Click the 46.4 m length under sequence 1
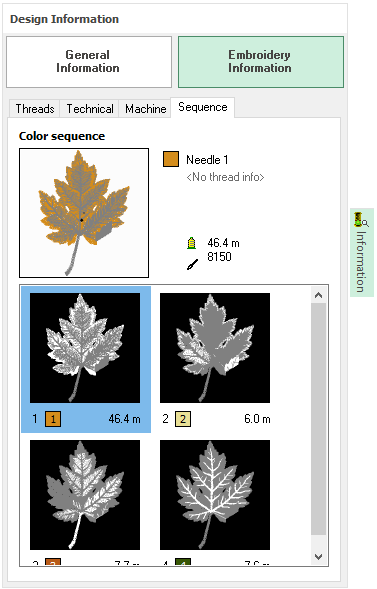Image resolution: width=377 pixels, height=589 pixels. [x=124, y=419]
